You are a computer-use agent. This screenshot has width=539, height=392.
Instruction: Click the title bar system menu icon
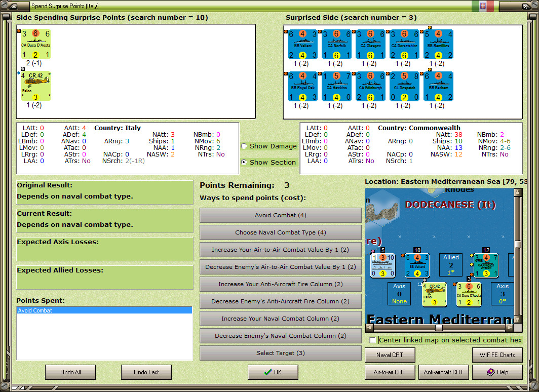click(x=13, y=6)
